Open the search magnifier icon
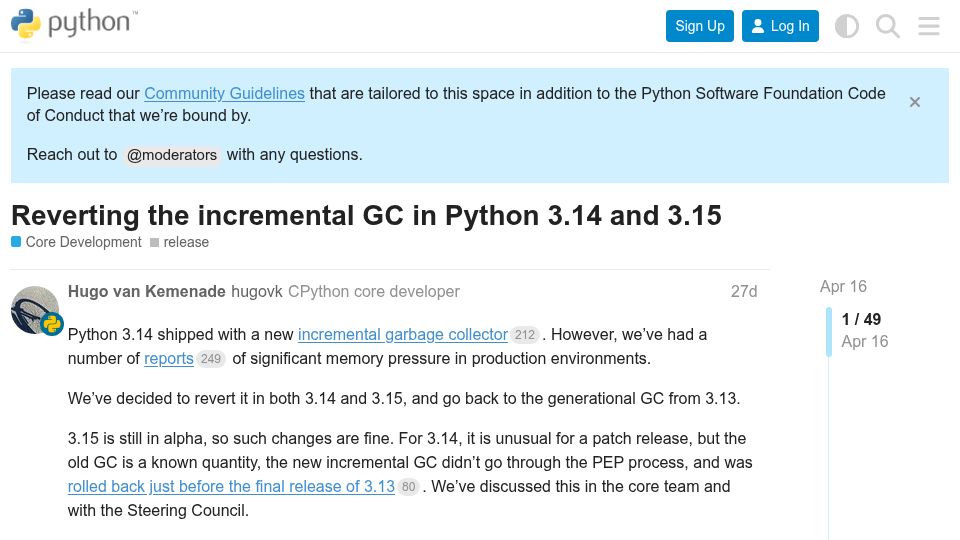The width and height of the screenshot is (960, 540). [888, 26]
